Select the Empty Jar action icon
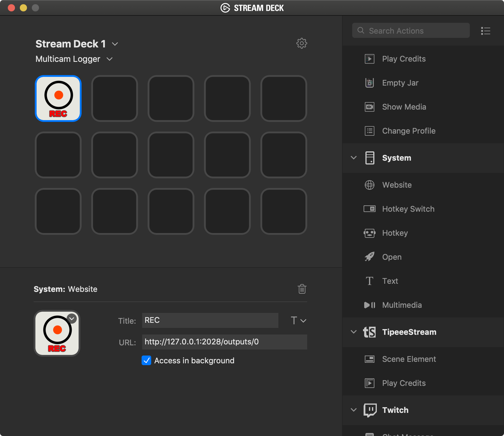 [370, 83]
